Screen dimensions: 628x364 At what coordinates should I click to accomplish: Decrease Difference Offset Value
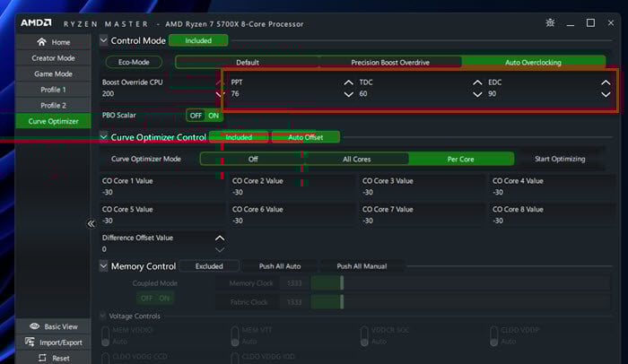point(220,250)
